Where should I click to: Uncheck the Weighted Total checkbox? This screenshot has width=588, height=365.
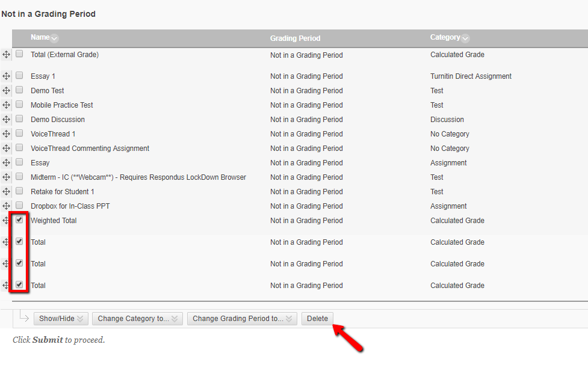[x=19, y=219]
